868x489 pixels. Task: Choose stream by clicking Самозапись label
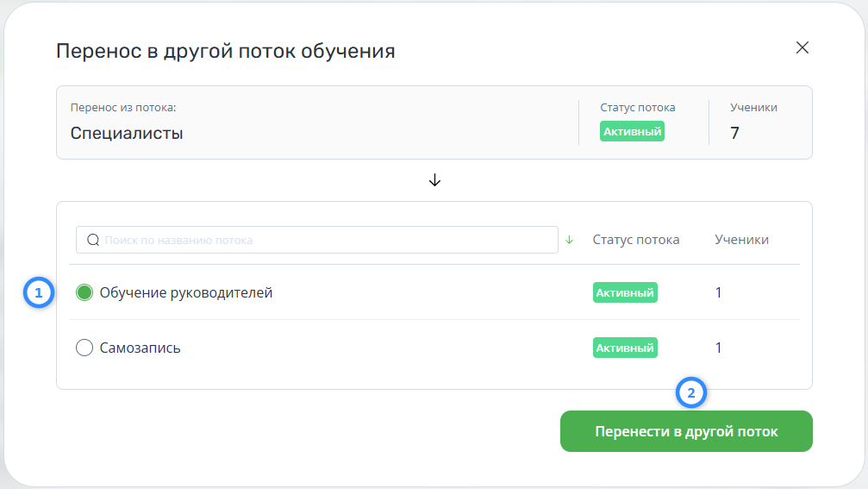(x=140, y=348)
